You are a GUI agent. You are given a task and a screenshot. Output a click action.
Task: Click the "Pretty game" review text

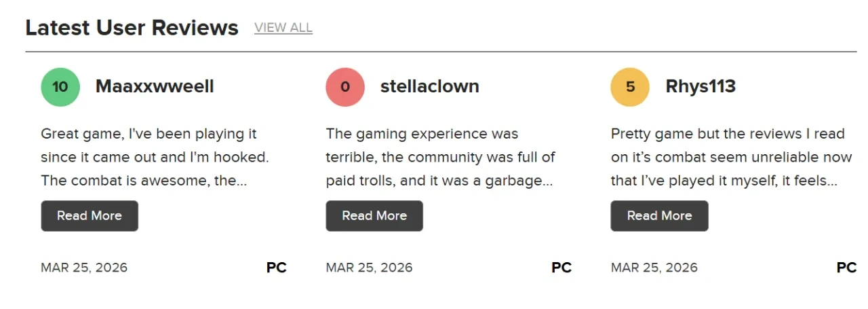coord(730,158)
